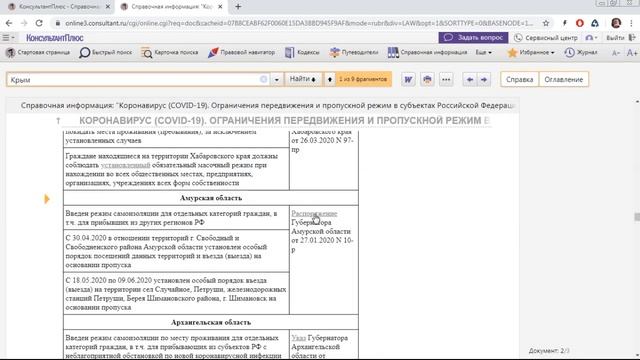Click Выйти to log out
The width and height of the screenshot is (640, 360).
pyautogui.click(x=621, y=38)
